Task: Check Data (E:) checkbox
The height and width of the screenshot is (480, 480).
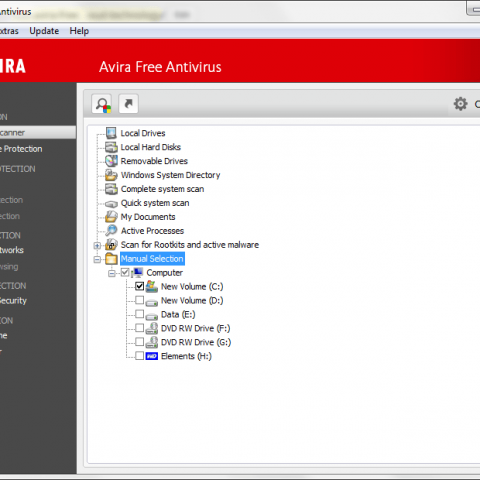Action: pos(139,314)
